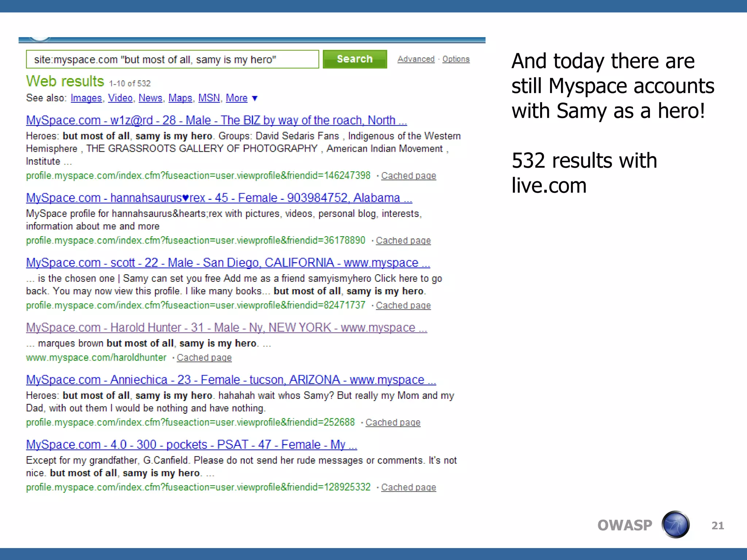Click URL text www.myspace.com/haroldhunter
The image size is (747, 560).
point(96,358)
